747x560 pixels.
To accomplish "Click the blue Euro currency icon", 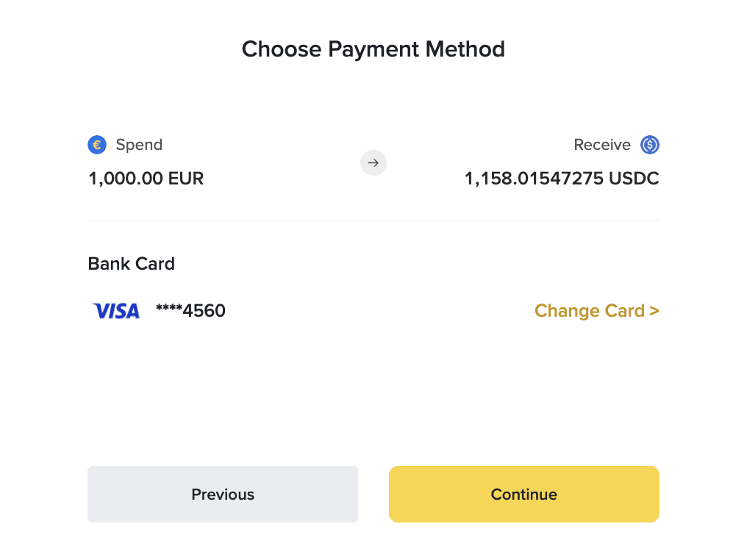I will click(x=97, y=145).
